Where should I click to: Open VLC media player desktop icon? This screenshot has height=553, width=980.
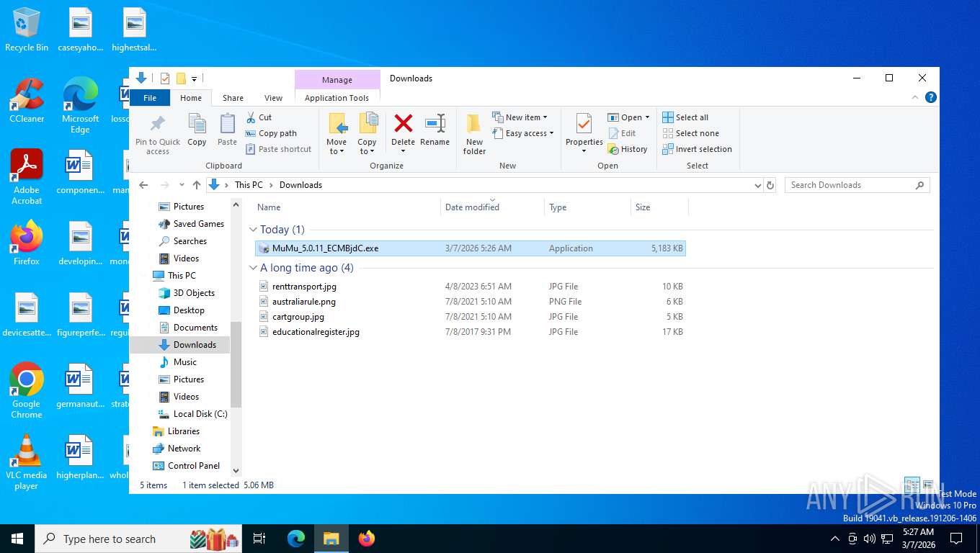pos(27,462)
